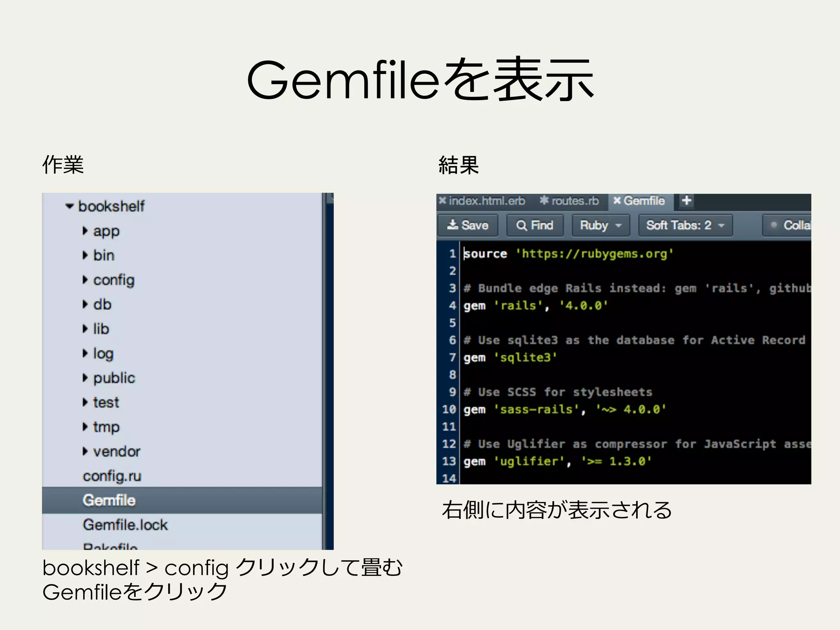Viewport: 840px width, 630px height.
Task: Switch to the index.html.erb tab
Action: click(487, 201)
